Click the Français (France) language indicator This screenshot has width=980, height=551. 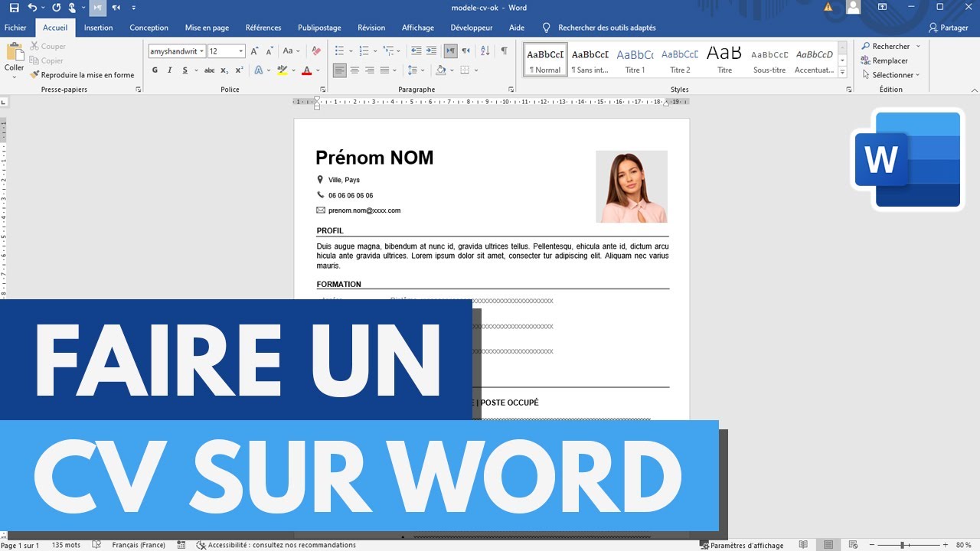138,545
